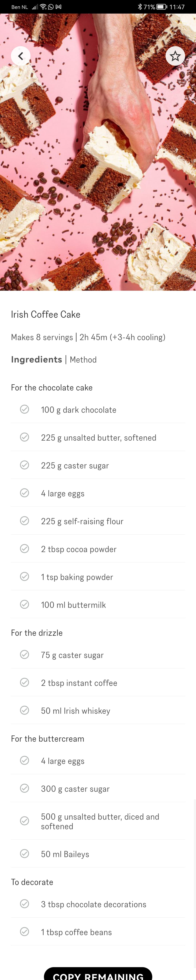Check off 2 tbsp instant coffee

pos(24,682)
